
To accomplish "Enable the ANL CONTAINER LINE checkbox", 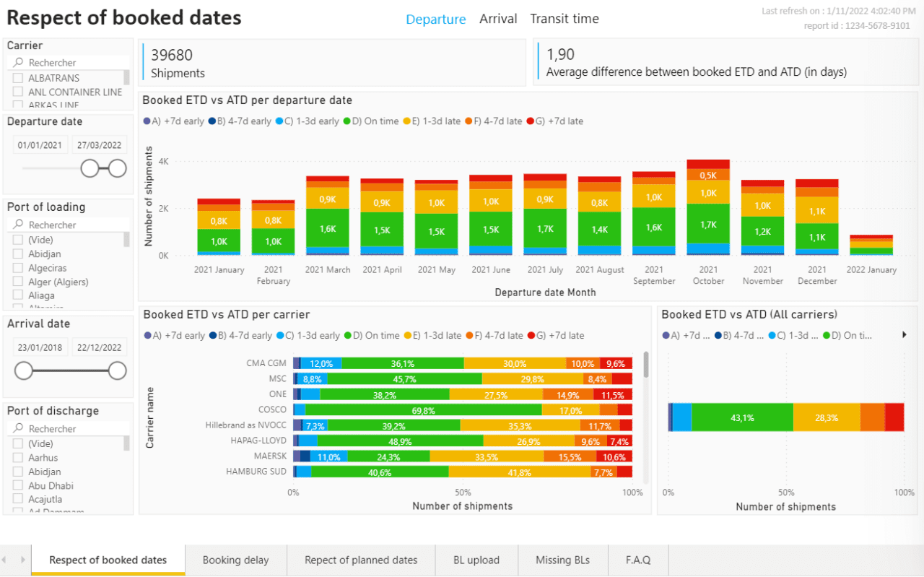I will 18,92.
